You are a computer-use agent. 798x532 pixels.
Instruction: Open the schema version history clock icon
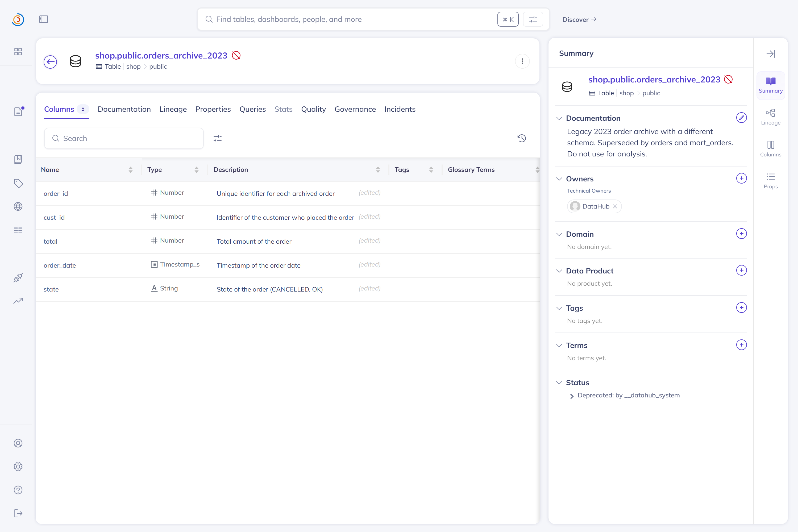[x=522, y=138]
